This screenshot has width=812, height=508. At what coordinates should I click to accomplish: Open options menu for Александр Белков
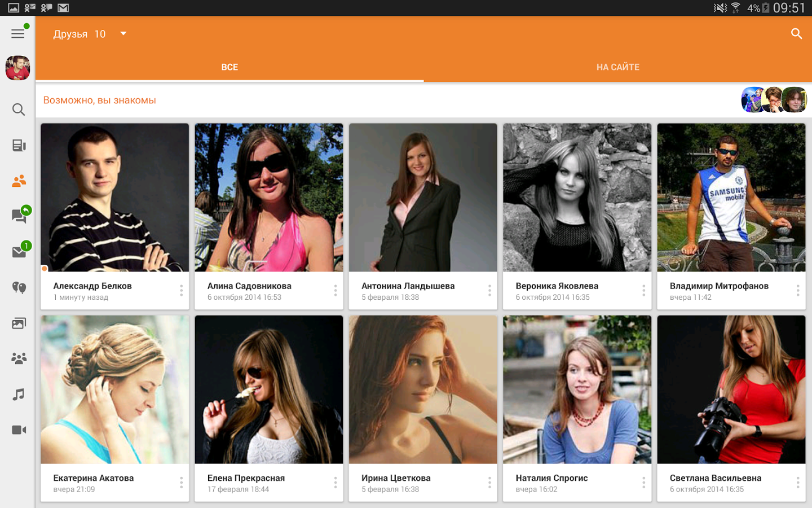[x=181, y=291]
